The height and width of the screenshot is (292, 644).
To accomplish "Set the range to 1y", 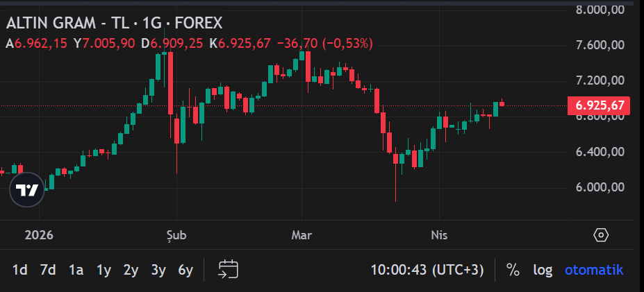I will [x=104, y=270].
